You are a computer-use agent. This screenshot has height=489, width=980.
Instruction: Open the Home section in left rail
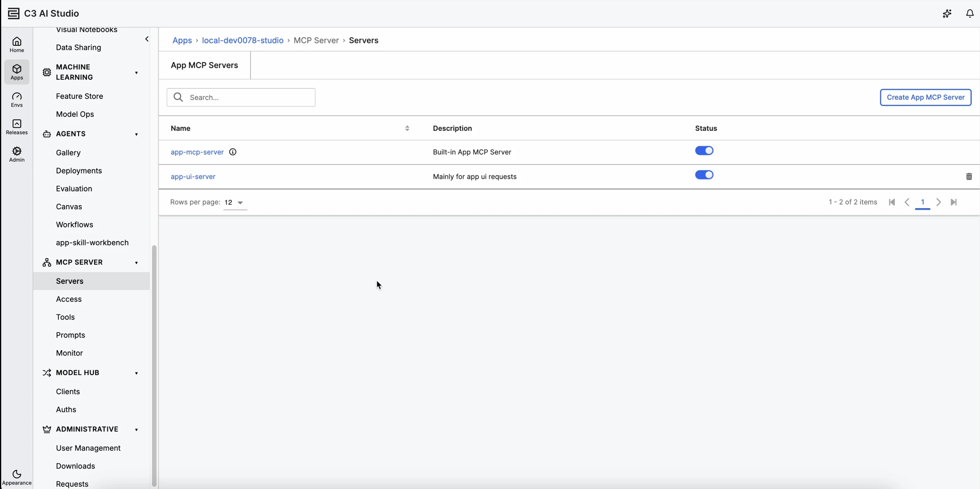tap(17, 44)
